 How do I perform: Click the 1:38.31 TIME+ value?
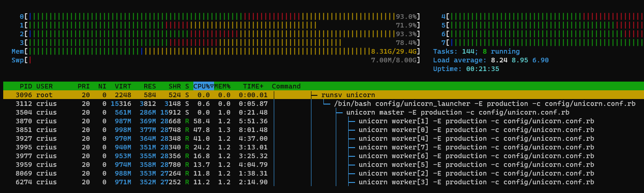[x=253, y=173]
